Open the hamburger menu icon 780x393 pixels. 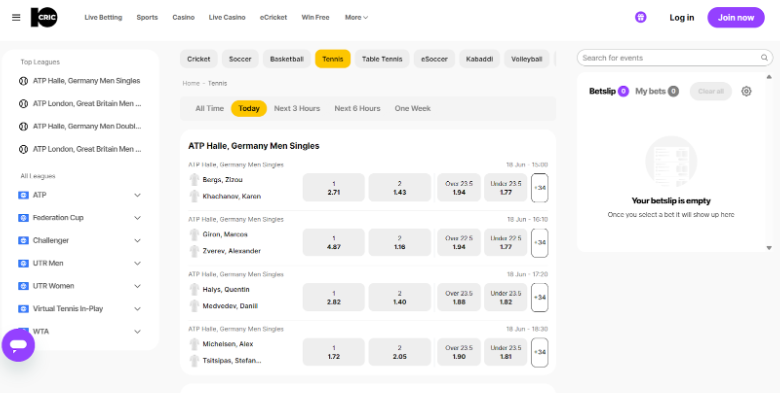point(16,17)
